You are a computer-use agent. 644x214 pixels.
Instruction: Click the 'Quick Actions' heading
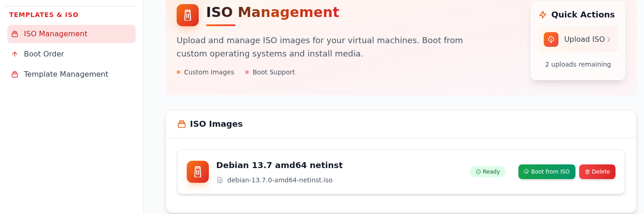tap(583, 15)
